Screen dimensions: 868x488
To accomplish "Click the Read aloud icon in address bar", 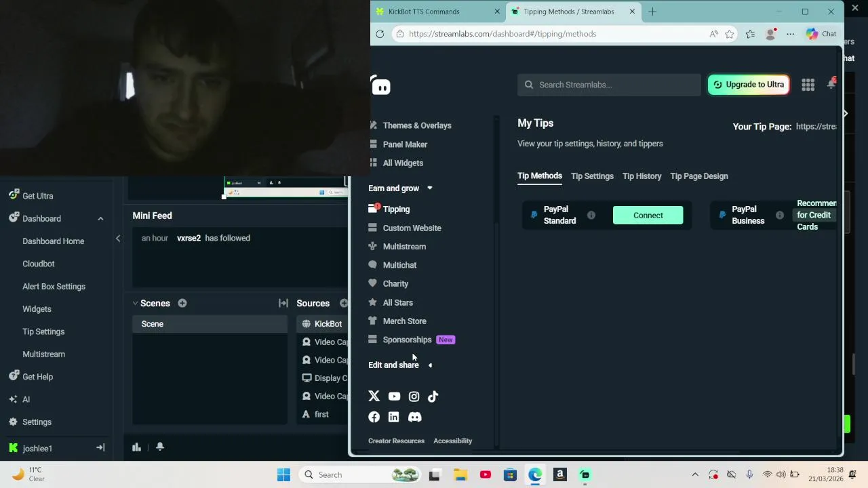I will 713,34.
